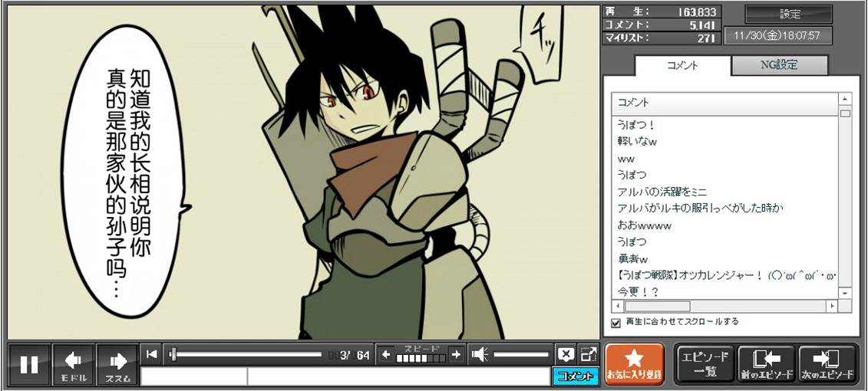
Task: Pause the playback
Action: (29, 365)
